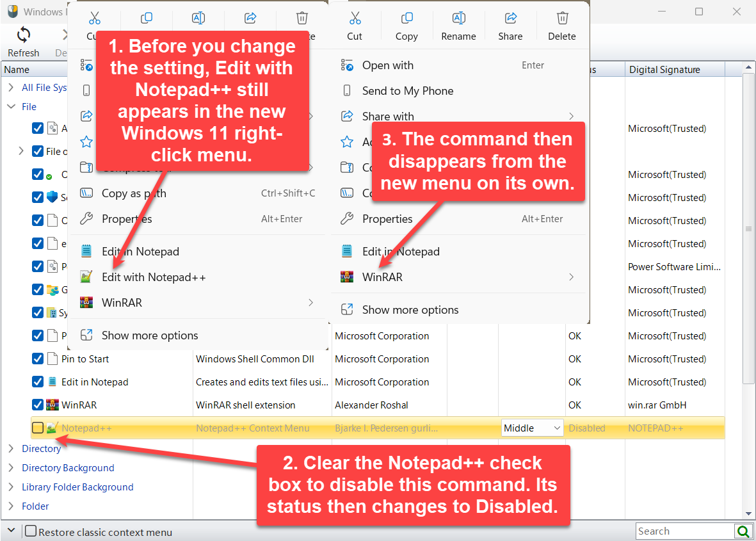Uncheck the Pin to Start checkbox
This screenshot has width=756, height=541.
[x=38, y=359]
